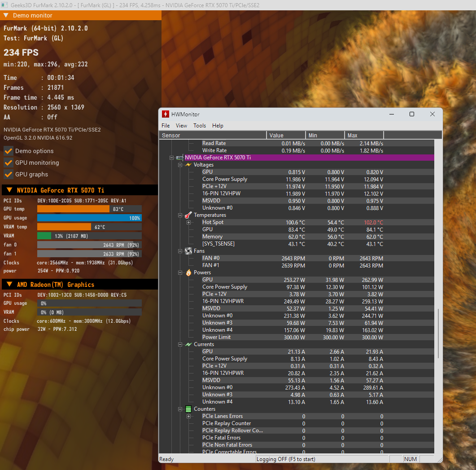Click the VRAM temp 62°C bar
Viewport: 476px width, 470px height.
tap(89, 227)
